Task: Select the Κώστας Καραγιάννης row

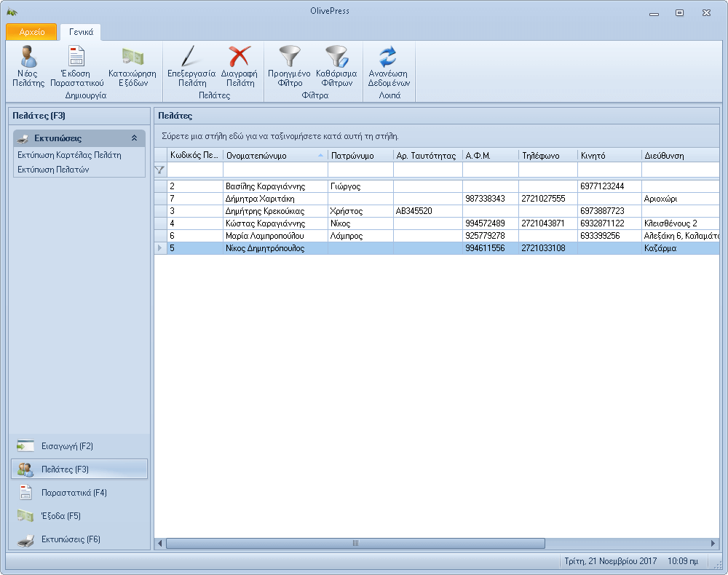Action: click(270, 223)
